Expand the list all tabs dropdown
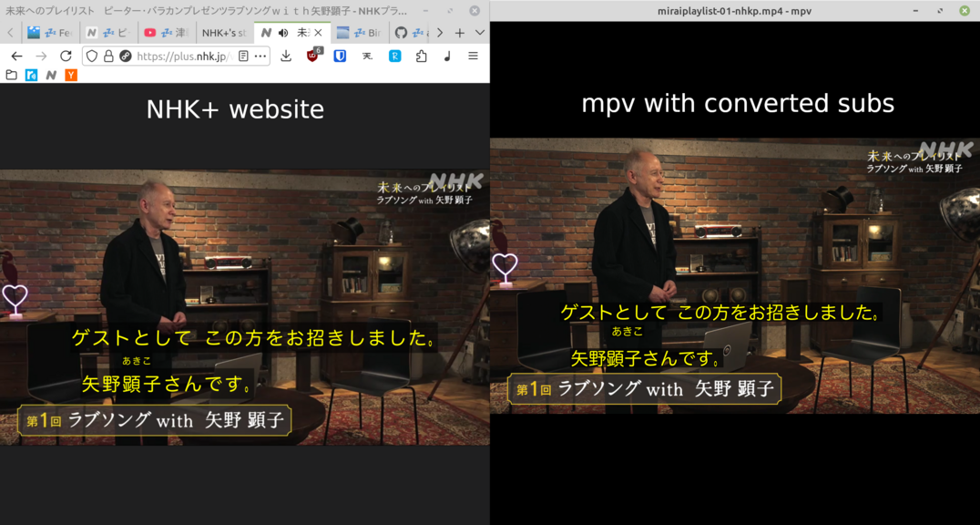The width and height of the screenshot is (980, 525). 480,33
